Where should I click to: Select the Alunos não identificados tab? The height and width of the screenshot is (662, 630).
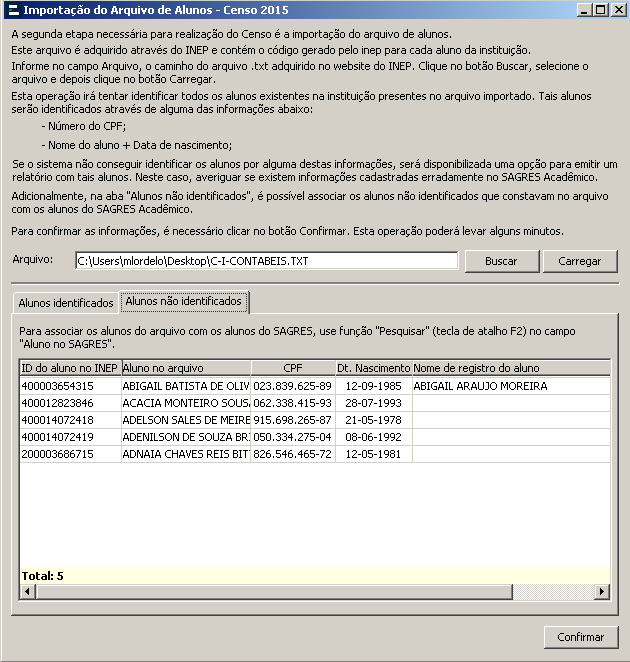coord(183,301)
